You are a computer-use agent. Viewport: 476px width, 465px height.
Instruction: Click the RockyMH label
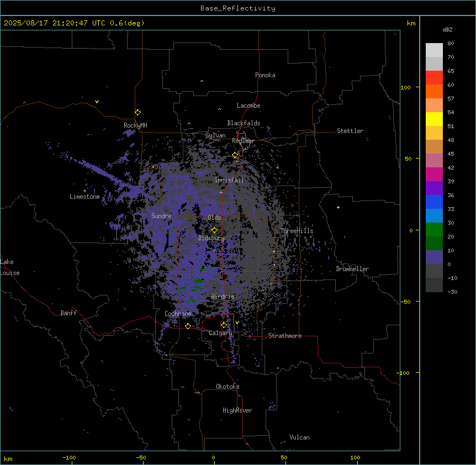135,125
